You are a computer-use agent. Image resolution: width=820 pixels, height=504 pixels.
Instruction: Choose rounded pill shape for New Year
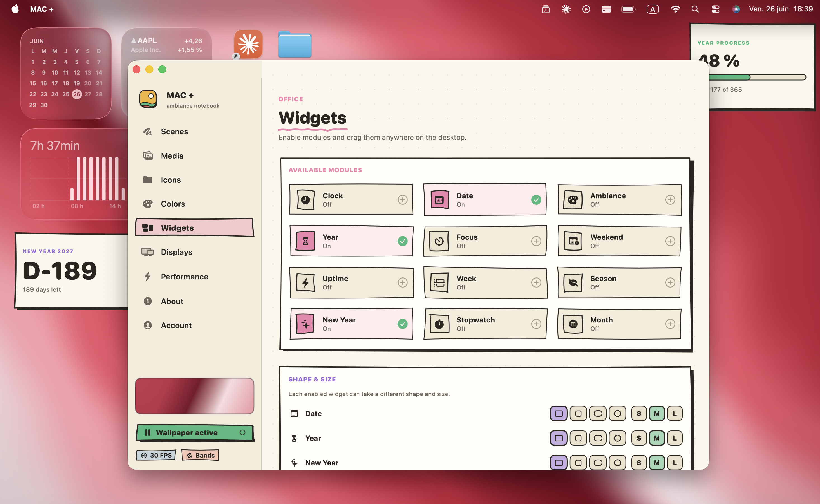(x=598, y=463)
